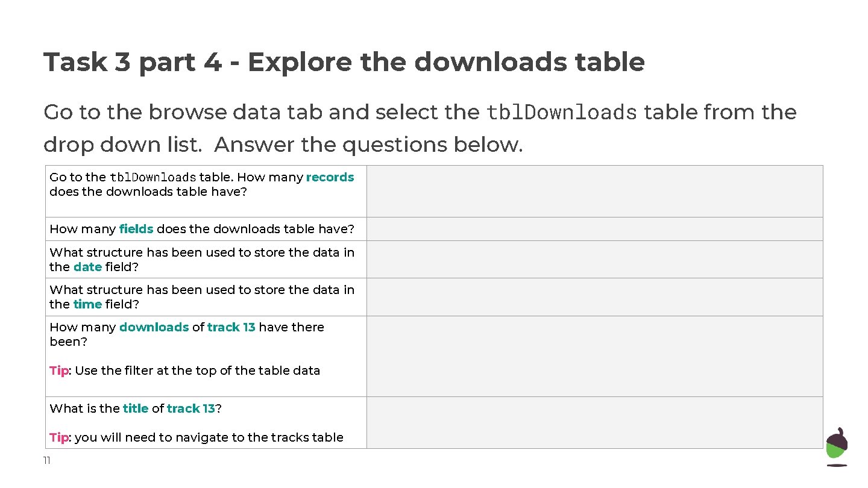Click the highlighted word "fields"

[x=136, y=229]
